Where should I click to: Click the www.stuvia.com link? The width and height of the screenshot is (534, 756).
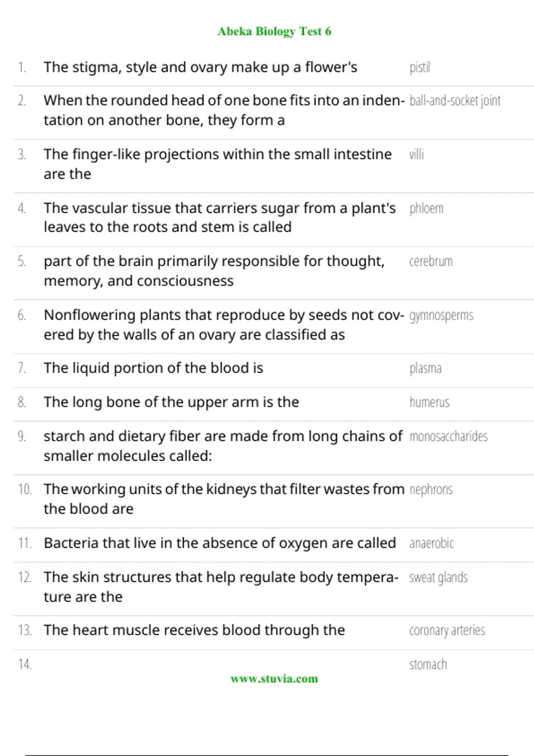coord(274,679)
